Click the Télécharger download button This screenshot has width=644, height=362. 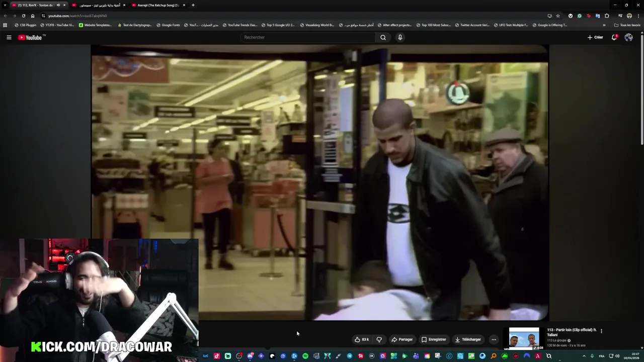coord(468,339)
